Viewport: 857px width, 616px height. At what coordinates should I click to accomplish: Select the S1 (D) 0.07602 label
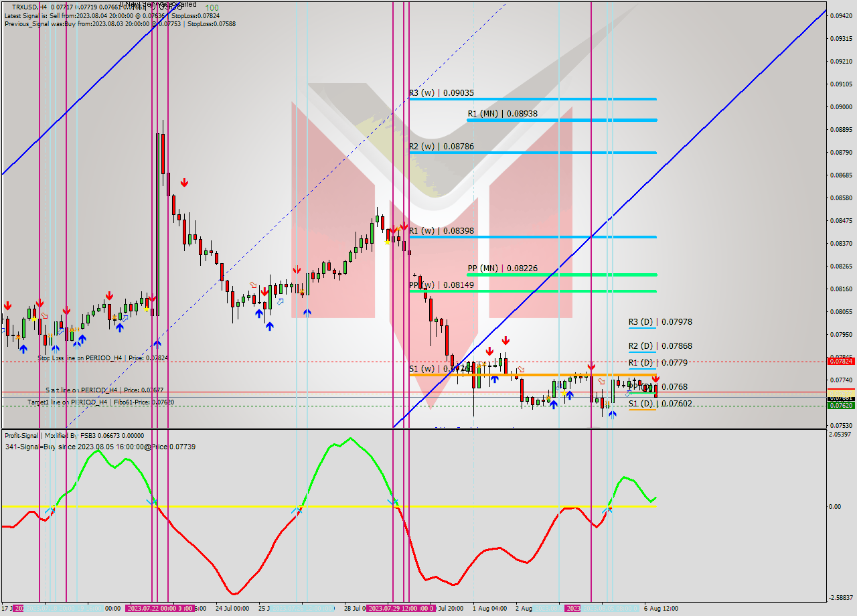pyautogui.click(x=660, y=404)
